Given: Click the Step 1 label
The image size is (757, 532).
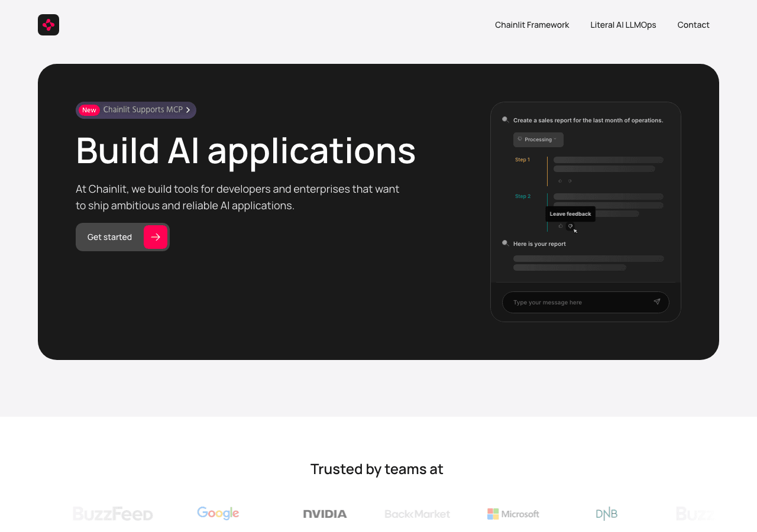Looking at the screenshot, I should [522, 160].
